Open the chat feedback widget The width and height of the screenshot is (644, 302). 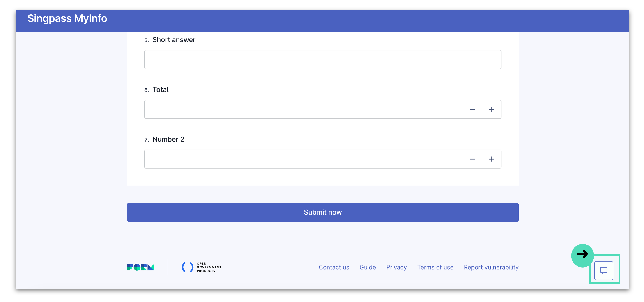coord(604,270)
